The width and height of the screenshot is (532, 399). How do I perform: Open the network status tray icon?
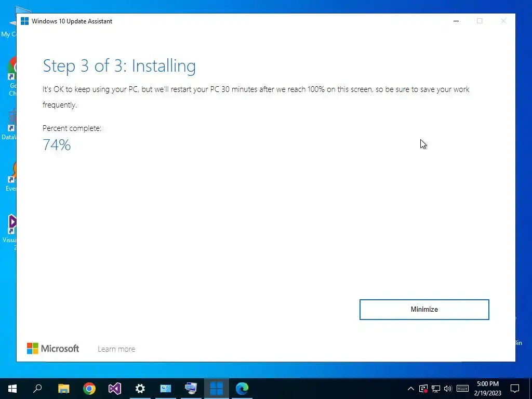(x=436, y=389)
